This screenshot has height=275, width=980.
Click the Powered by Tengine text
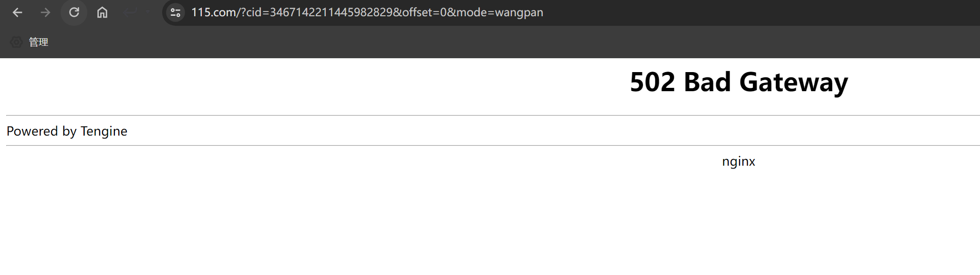[x=67, y=131]
